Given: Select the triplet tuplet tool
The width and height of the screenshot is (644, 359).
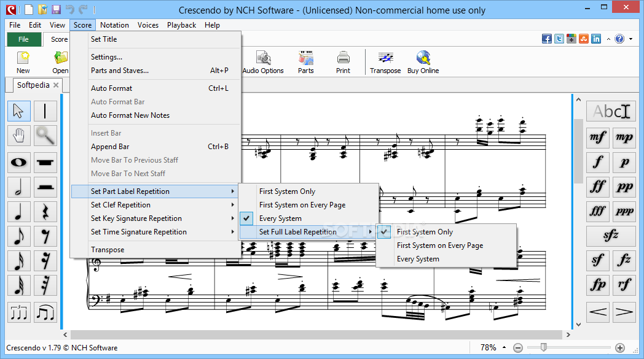Looking at the screenshot, I should tap(19, 312).
